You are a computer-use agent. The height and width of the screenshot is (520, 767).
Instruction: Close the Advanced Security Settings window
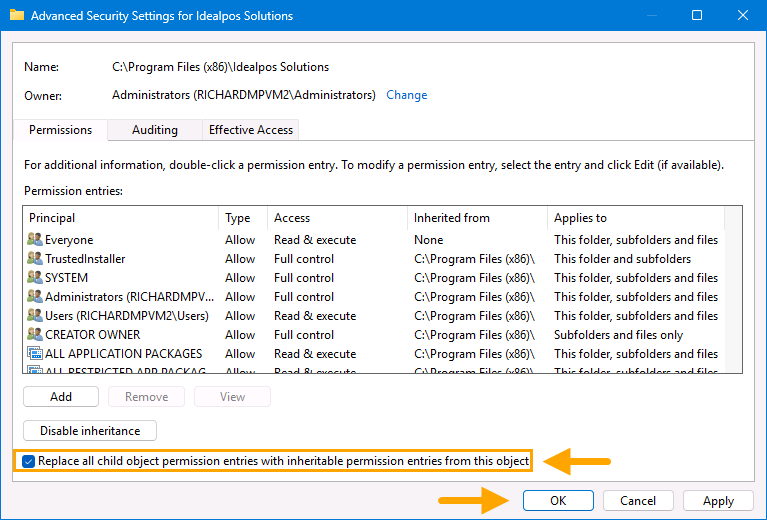click(x=743, y=15)
